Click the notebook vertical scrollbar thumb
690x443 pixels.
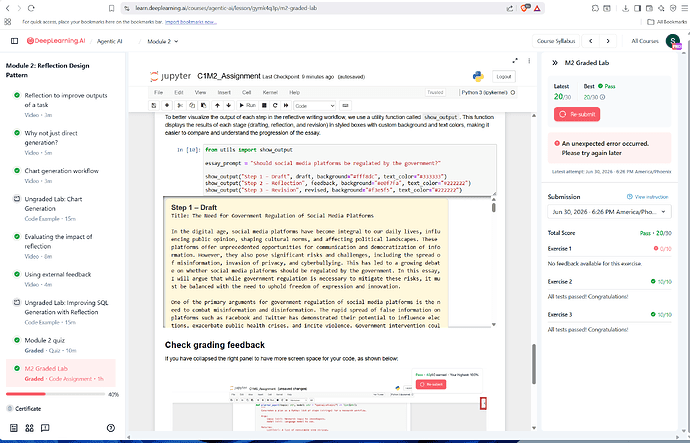tap(534, 364)
